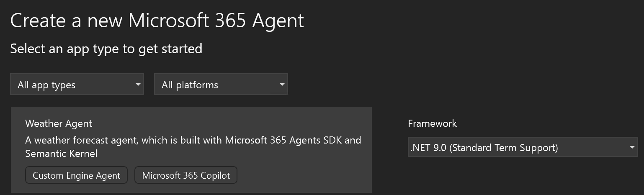Screen dimensions: 644x195
Task: Click the Semantic Kernel text in description
Action: [x=61, y=154]
